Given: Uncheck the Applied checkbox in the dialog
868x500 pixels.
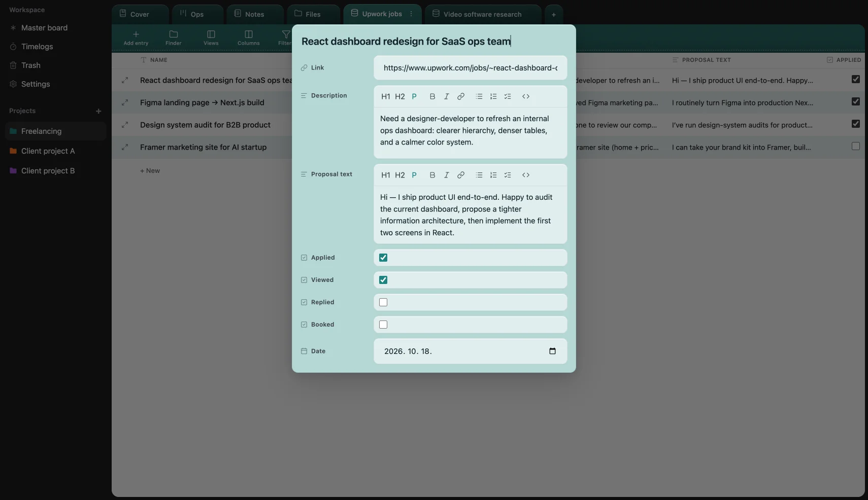Looking at the screenshot, I should pos(383,258).
